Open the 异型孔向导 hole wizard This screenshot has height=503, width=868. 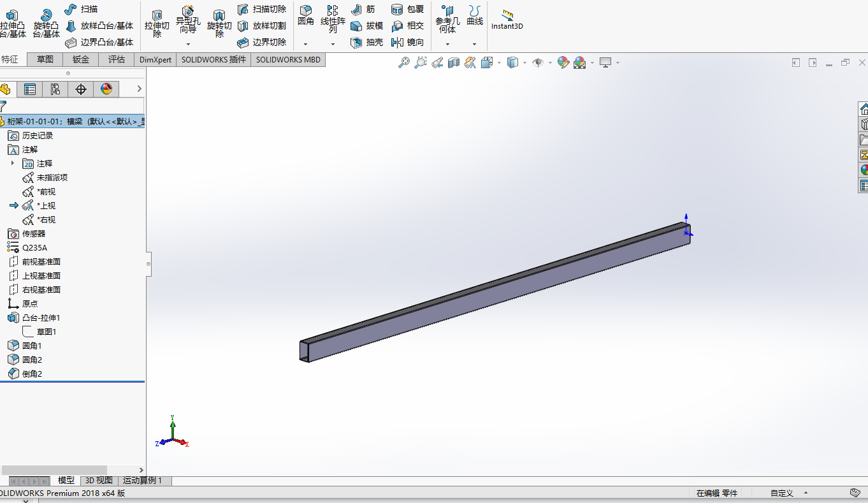(188, 20)
